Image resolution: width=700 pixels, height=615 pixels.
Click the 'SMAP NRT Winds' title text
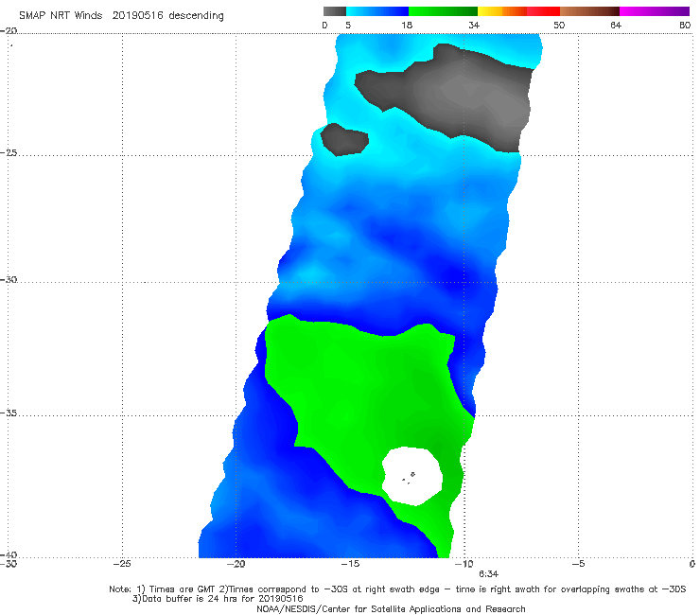pos(61,16)
